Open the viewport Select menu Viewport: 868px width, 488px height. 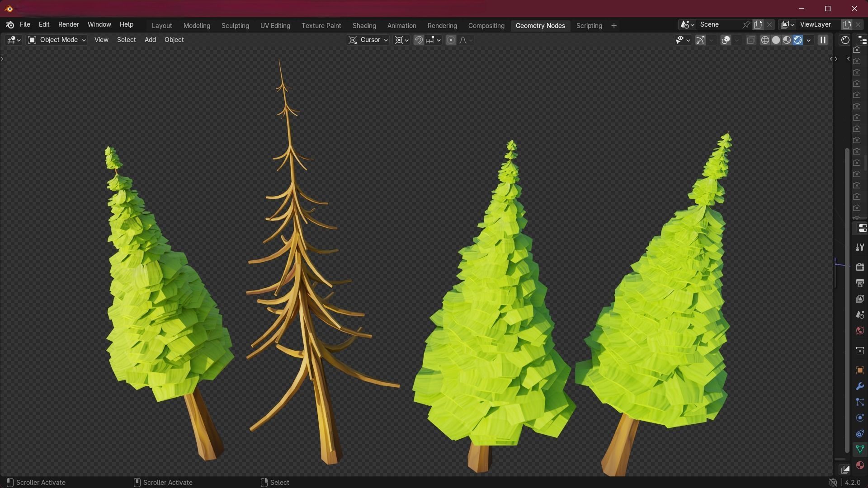point(126,40)
